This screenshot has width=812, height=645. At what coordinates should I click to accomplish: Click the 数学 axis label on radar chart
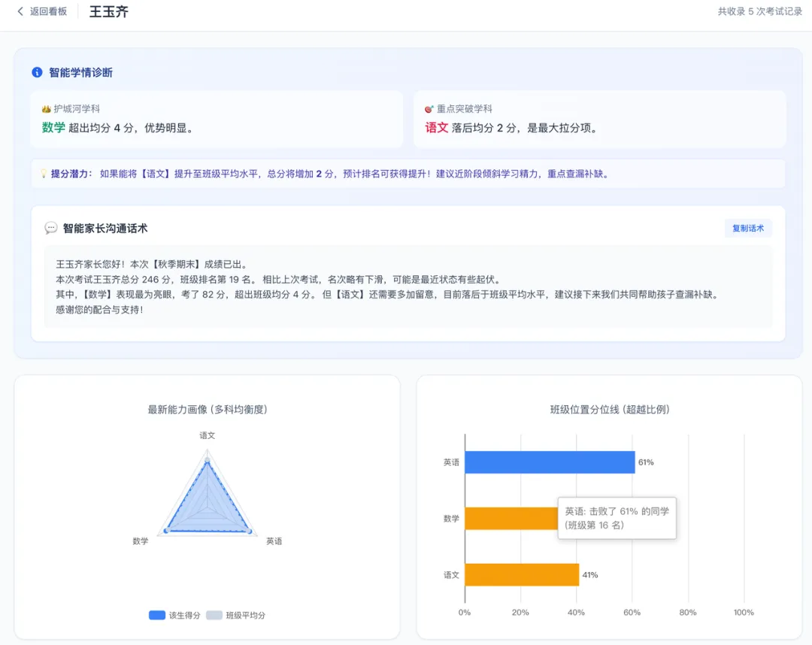click(141, 541)
